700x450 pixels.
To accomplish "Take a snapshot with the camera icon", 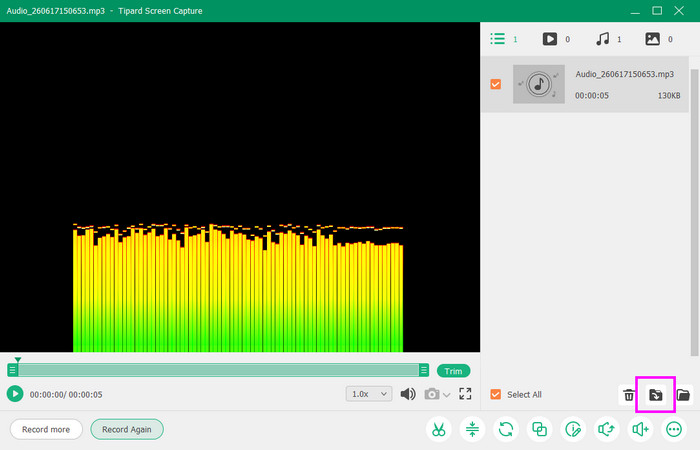I will (x=432, y=394).
